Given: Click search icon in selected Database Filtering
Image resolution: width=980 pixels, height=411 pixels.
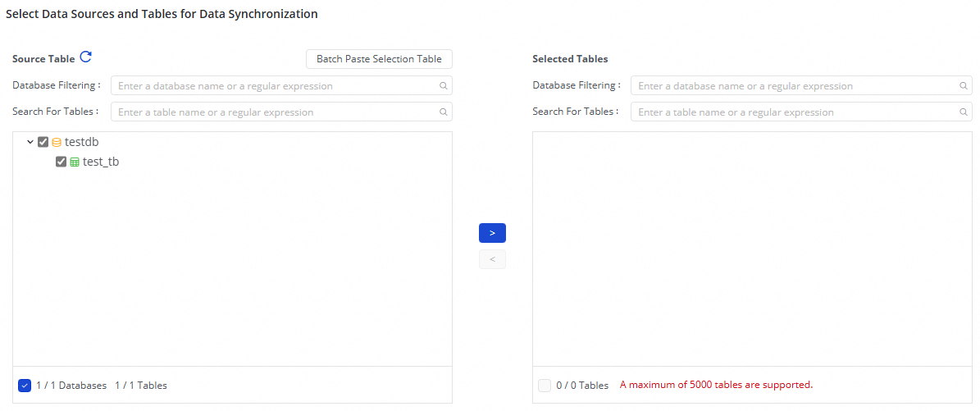Looking at the screenshot, I should (963, 85).
